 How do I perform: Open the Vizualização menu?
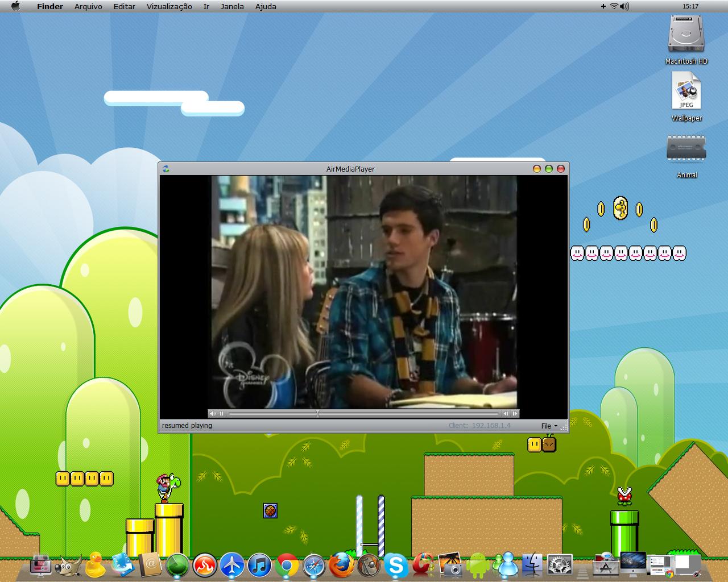(x=169, y=6)
